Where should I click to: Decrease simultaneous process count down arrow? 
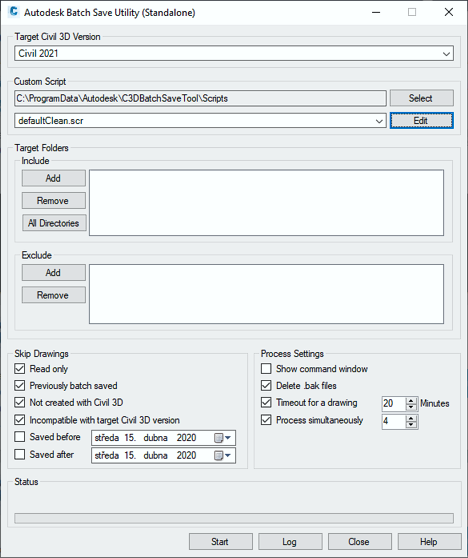[411, 425]
